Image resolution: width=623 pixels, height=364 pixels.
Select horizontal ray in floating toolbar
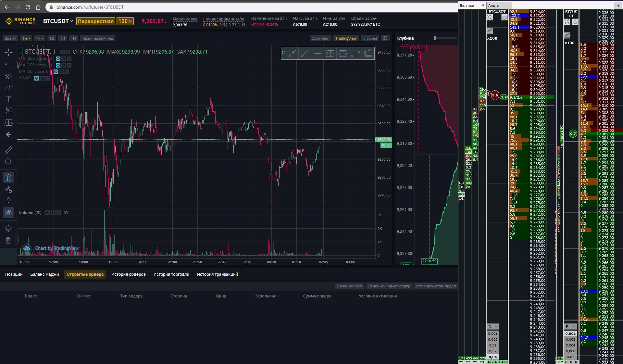tap(318, 54)
